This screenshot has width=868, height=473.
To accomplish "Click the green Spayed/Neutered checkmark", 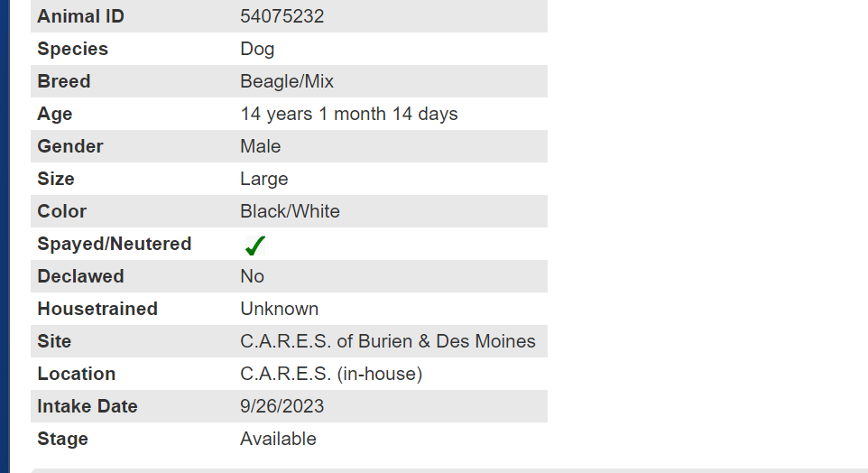I will coord(255,245).
